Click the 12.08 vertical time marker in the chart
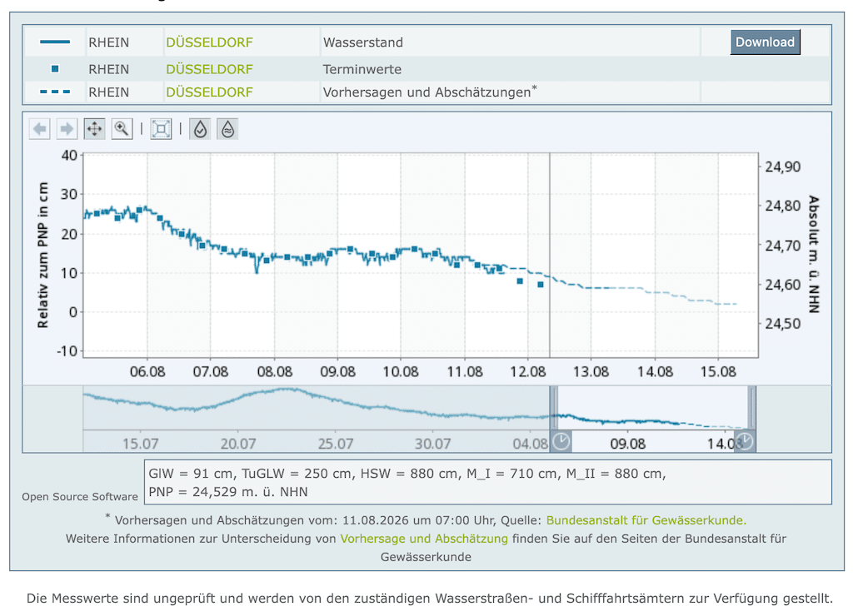This screenshot has height=616, width=853. (550, 255)
